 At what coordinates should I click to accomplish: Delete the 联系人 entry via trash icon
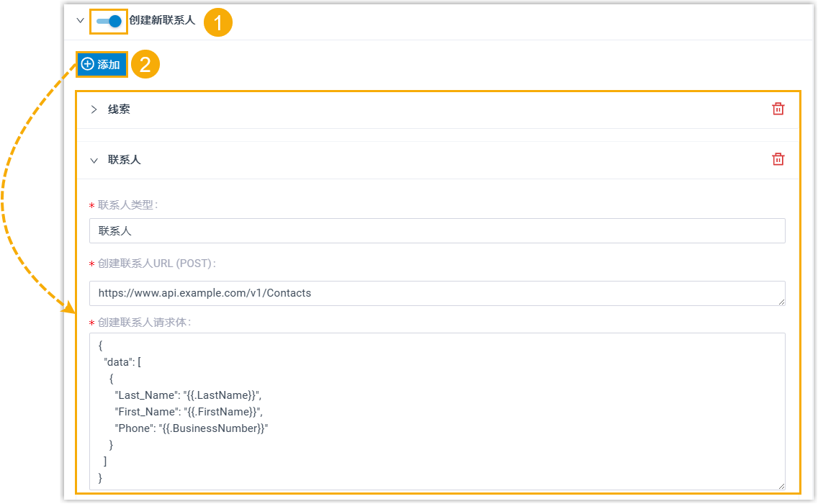coord(778,159)
